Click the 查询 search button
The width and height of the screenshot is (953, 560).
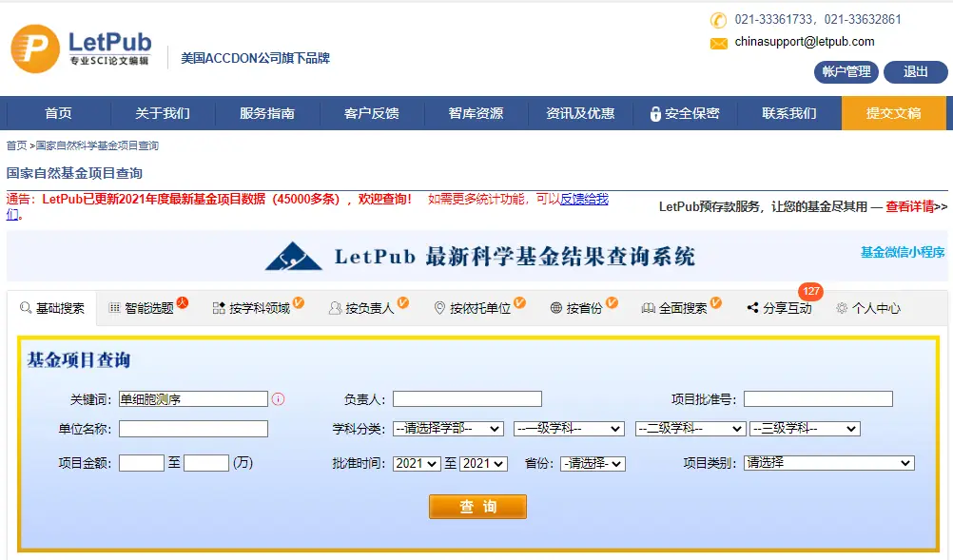476,507
